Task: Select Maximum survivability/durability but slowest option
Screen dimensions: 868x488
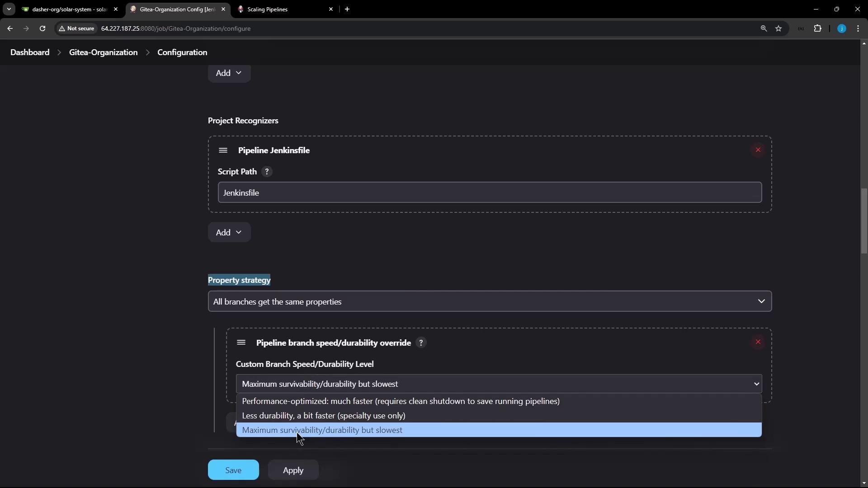Action: 322,430
